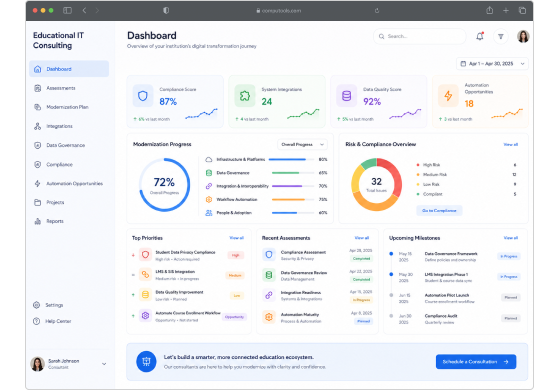Viewport: 560px width, 390px height.
Task: Click the Search input field
Action: tap(420, 36)
